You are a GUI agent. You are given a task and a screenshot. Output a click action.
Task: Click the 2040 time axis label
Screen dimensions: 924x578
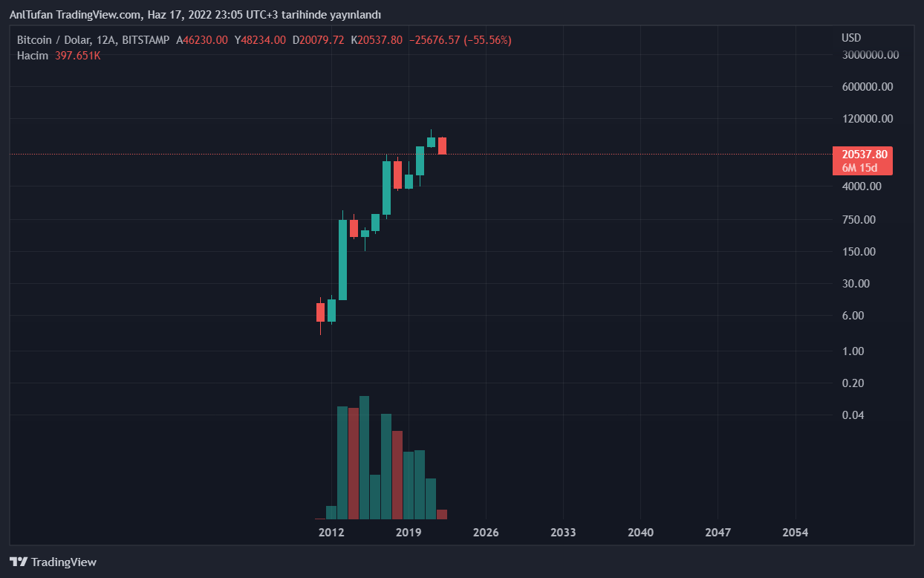coord(640,533)
